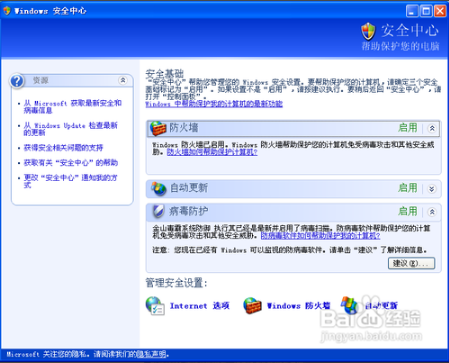449x363 pixels.
Task: Click the Automatic Updates globe icon
Action: click(159, 188)
